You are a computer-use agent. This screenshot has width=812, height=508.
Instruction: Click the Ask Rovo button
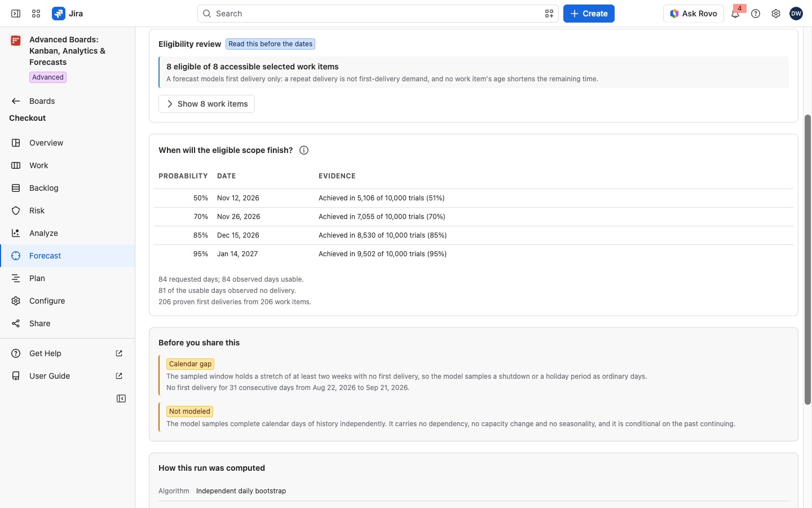point(694,14)
